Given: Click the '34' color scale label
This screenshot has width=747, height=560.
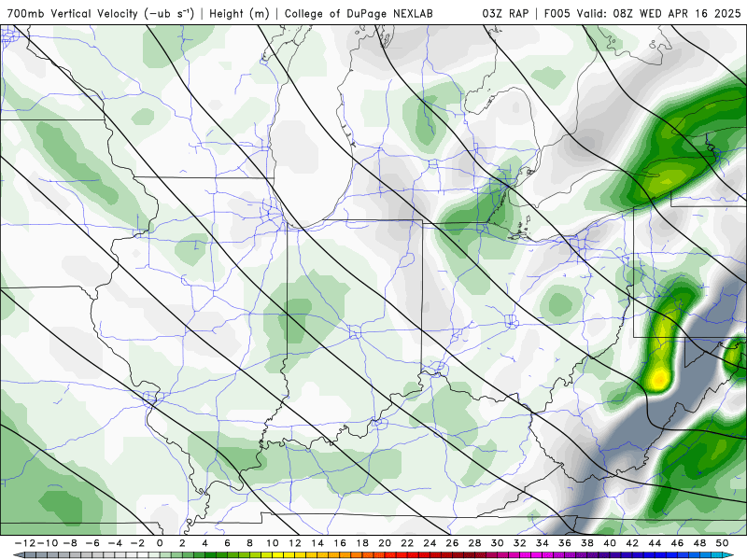Looking at the screenshot, I should tap(543, 543).
